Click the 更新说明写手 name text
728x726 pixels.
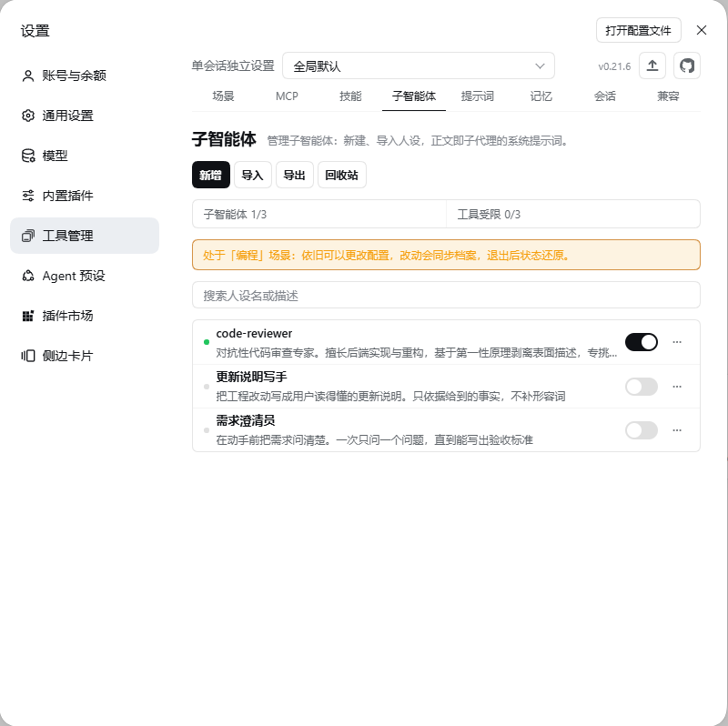click(251, 377)
